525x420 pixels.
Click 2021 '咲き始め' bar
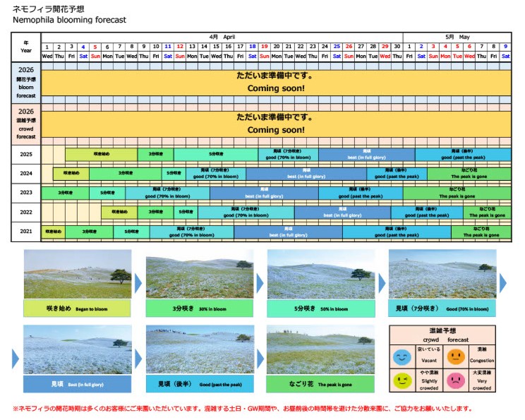click(x=53, y=232)
